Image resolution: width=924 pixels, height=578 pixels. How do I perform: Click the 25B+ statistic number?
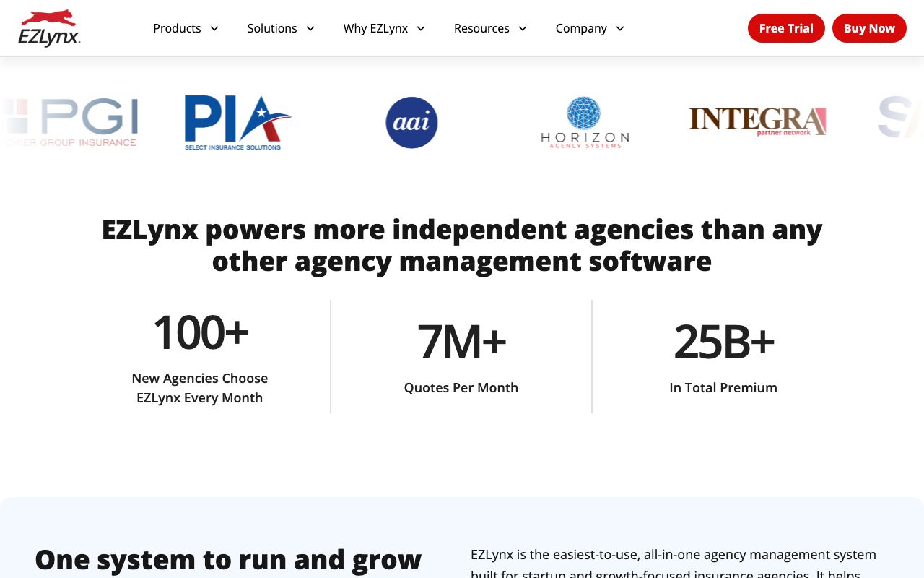(723, 342)
